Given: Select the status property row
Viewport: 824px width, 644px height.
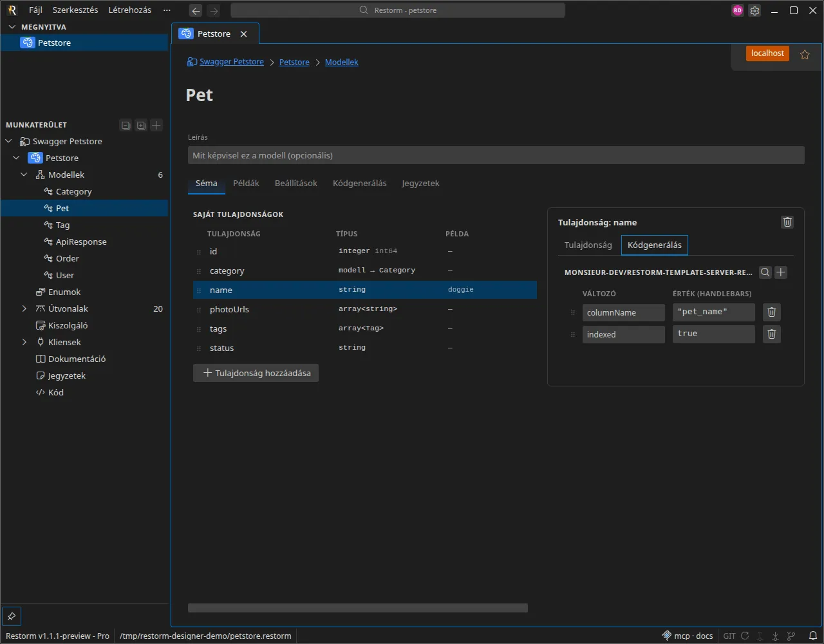Looking at the screenshot, I should 365,348.
